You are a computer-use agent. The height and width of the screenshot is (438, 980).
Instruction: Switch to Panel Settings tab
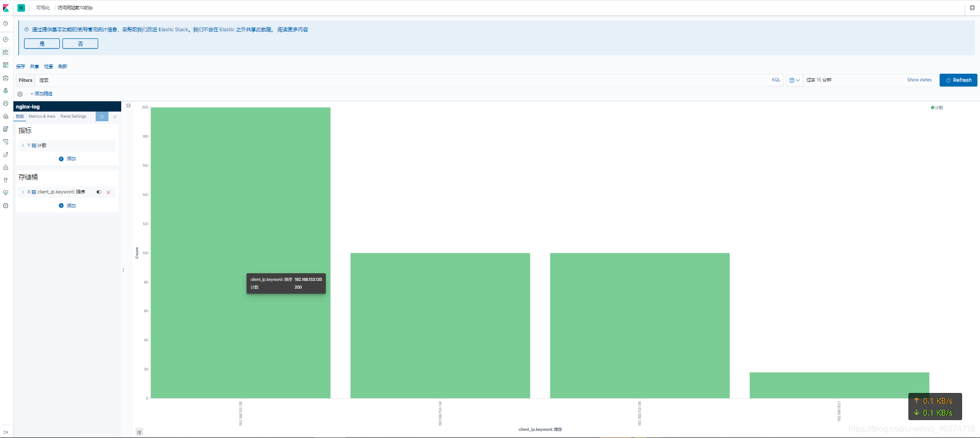coord(73,117)
